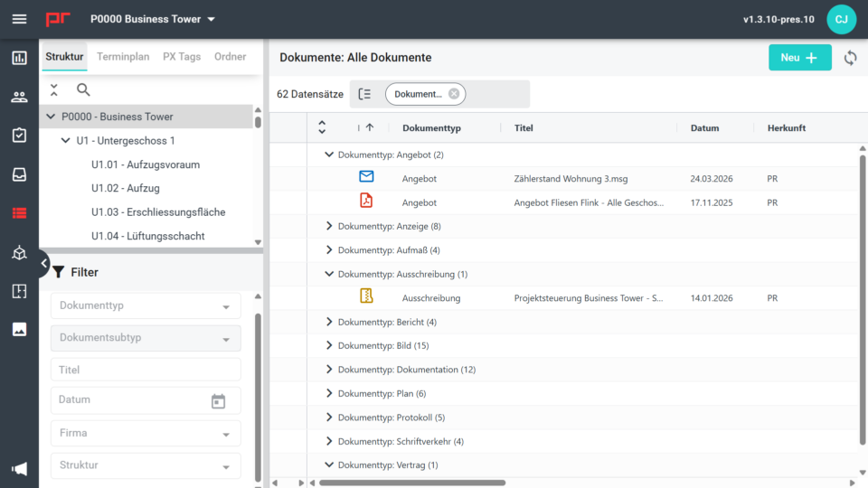Image resolution: width=868 pixels, height=488 pixels.
Task: Open the inbox tray sidebar icon
Action: (x=19, y=174)
